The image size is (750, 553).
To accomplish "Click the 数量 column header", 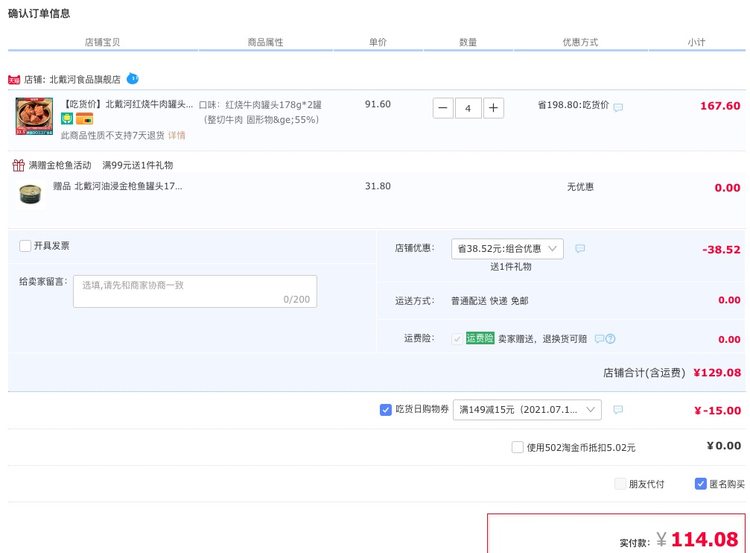I will [x=468, y=42].
